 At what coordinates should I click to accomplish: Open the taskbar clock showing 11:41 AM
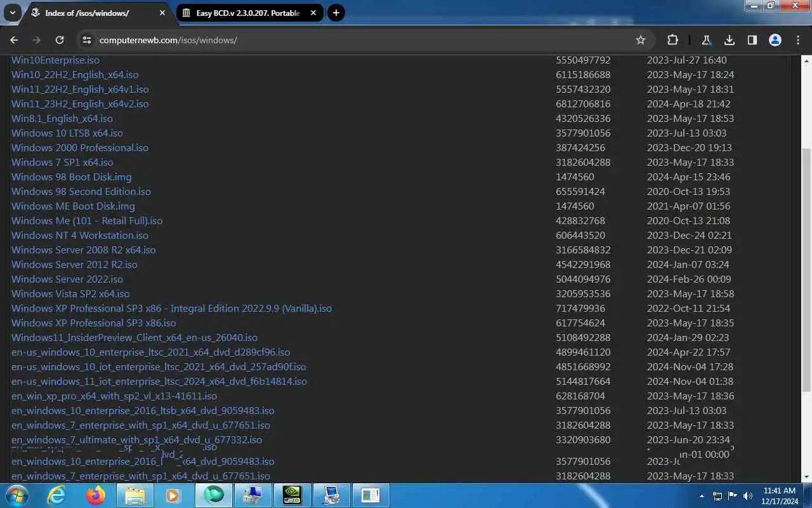click(780, 496)
